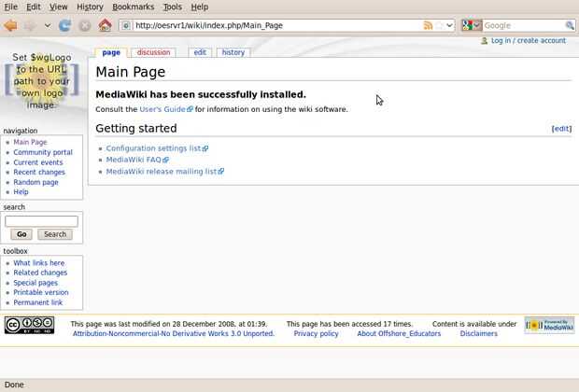Open MediaWiki FAQ link
This screenshot has width=579, height=392.
click(x=137, y=160)
